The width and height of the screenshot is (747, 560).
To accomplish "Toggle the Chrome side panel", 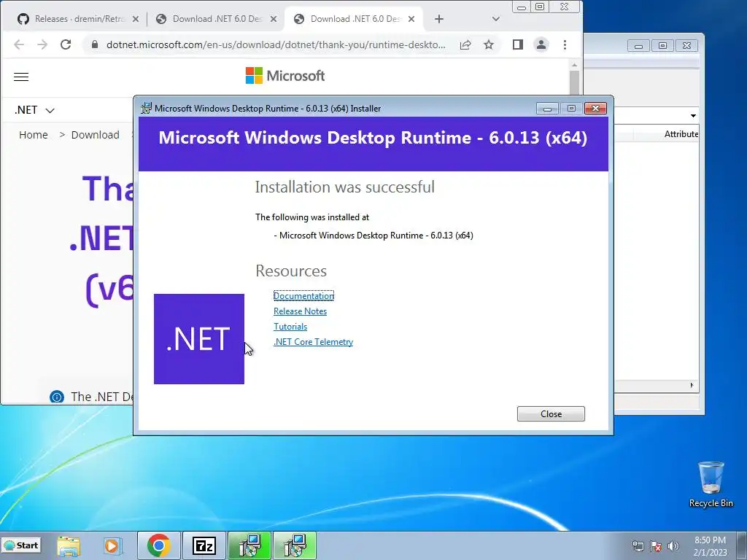I will [x=518, y=44].
